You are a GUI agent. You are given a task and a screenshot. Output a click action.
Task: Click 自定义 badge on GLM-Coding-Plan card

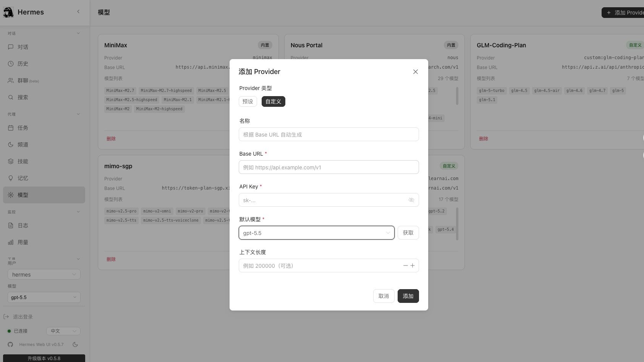click(636, 45)
